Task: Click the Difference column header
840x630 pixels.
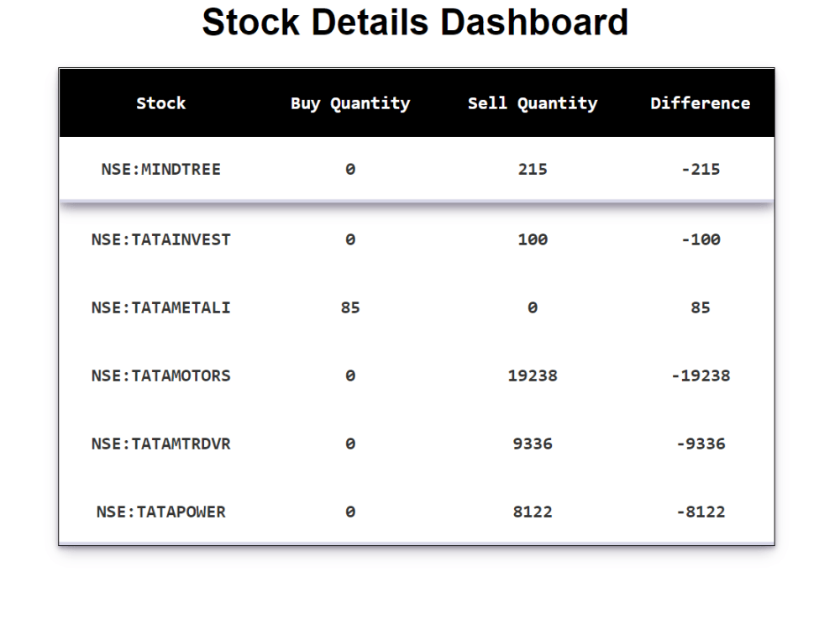Action: tap(701, 102)
